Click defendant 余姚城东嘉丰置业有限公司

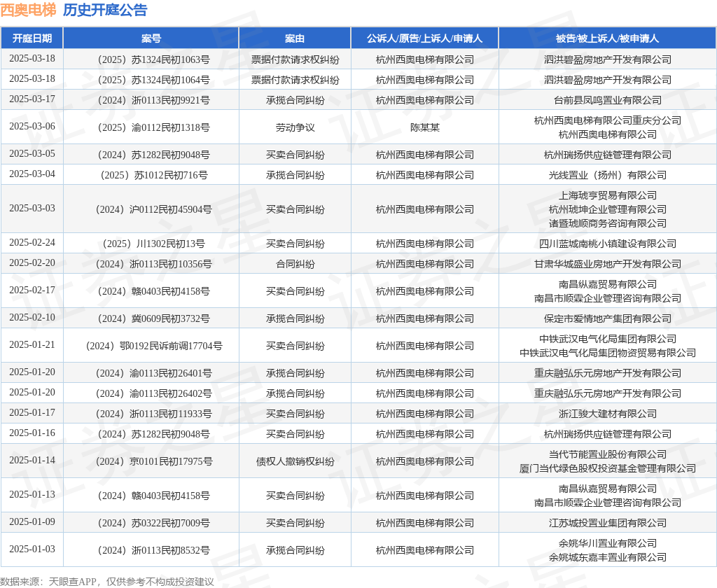point(608,557)
